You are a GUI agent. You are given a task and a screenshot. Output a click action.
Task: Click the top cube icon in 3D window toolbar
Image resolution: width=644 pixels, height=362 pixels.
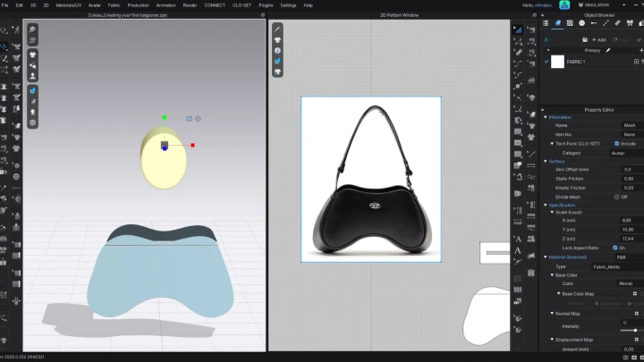click(32, 29)
